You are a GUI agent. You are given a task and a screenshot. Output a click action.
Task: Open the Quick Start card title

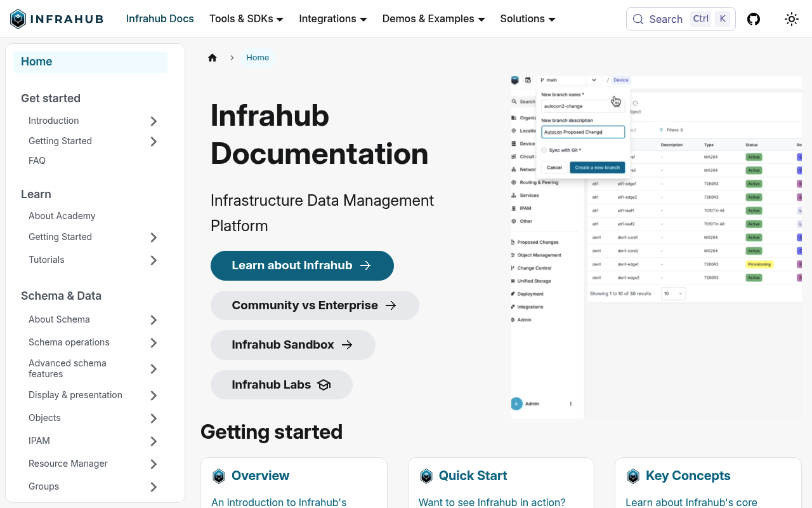473,476
